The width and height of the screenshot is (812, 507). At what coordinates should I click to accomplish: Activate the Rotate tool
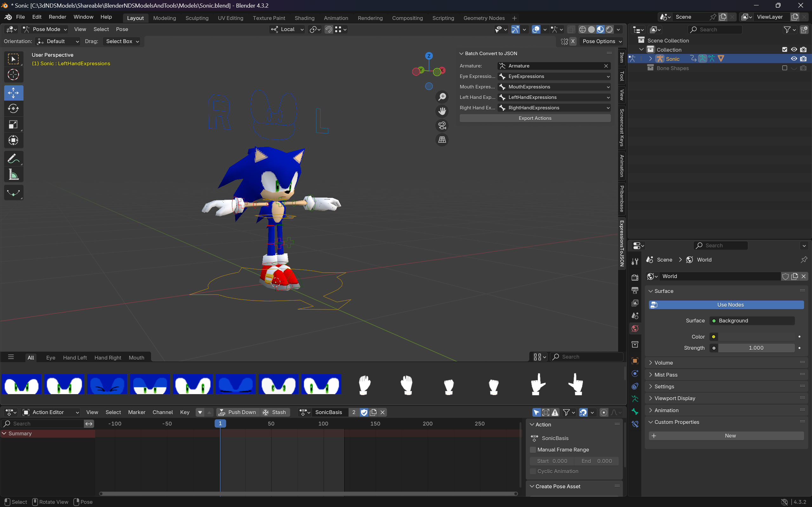click(x=13, y=109)
